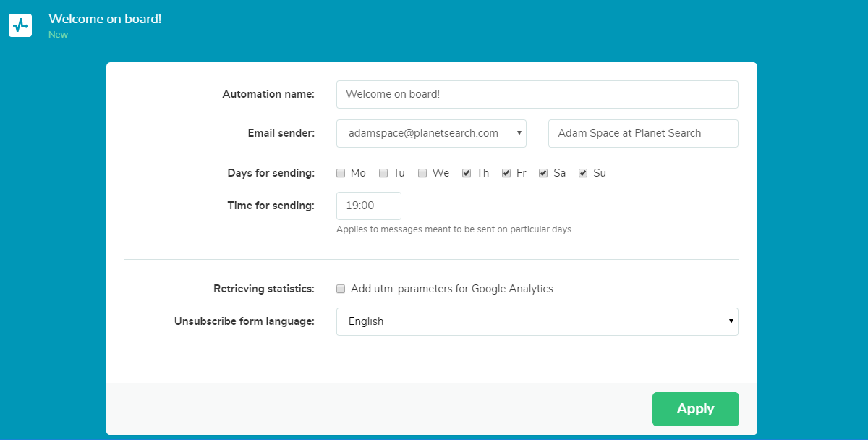Click the New status label
868x440 pixels.
click(x=58, y=34)
